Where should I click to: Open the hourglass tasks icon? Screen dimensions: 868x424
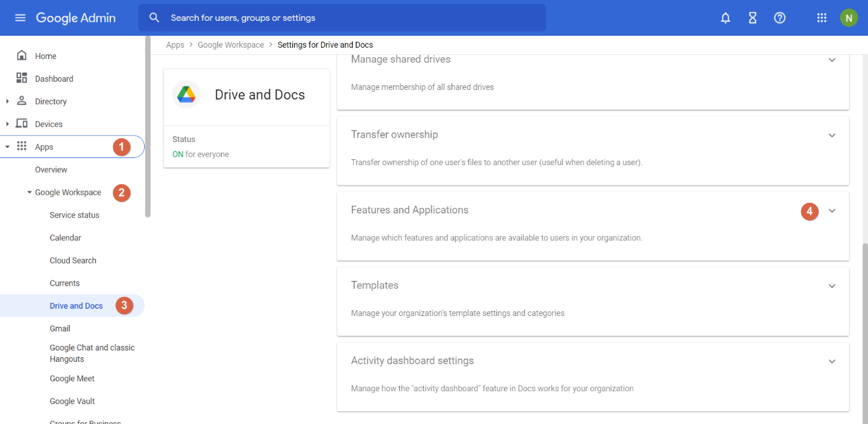point(752,18)
